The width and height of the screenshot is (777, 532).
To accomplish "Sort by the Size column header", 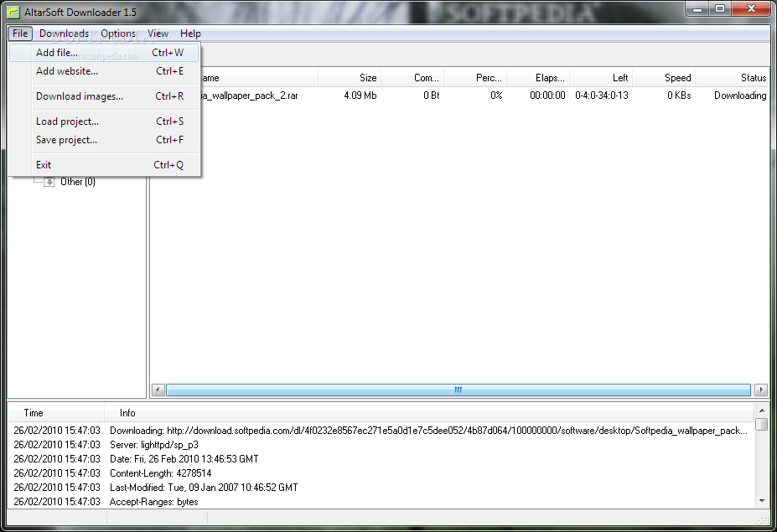I will tap(350, 78).
